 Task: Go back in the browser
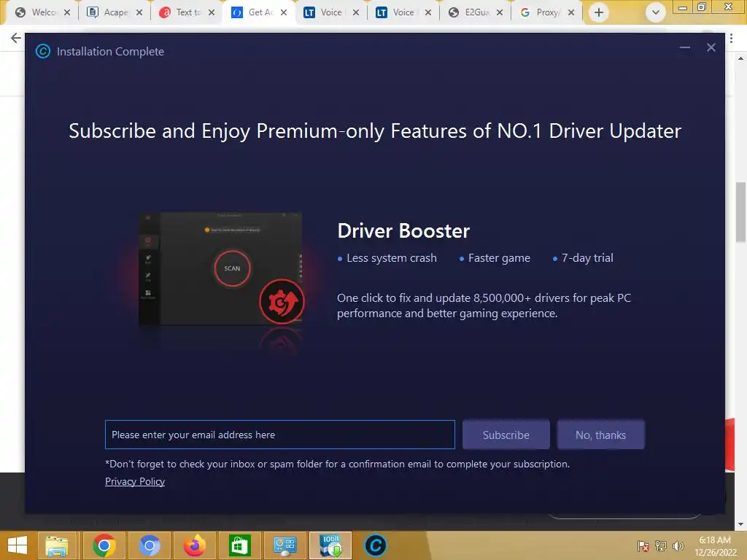16,38
